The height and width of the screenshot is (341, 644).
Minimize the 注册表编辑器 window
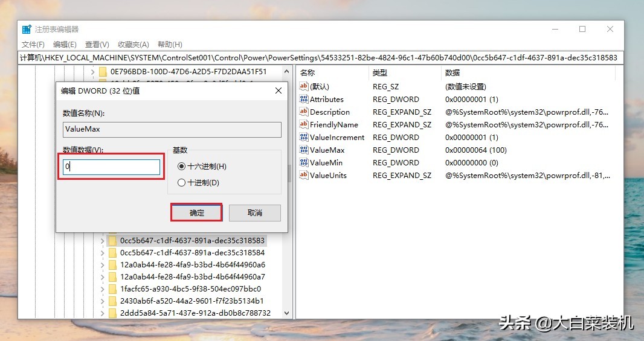coord(555,29)
